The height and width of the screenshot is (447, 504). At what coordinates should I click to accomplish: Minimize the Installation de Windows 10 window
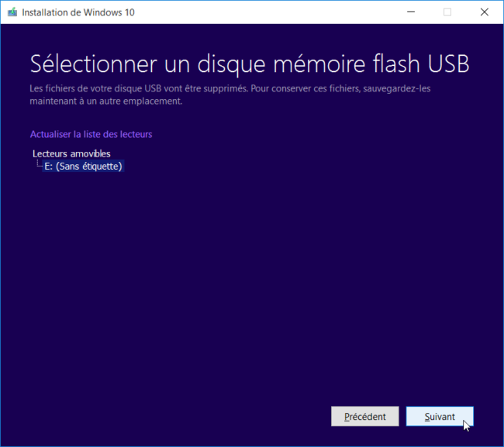pos(411,12)
